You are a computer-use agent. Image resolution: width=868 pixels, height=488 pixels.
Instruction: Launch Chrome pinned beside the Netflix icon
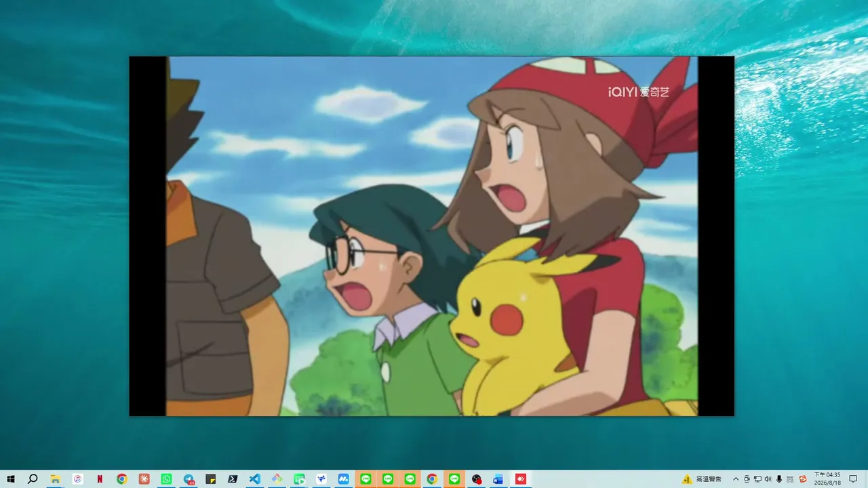[x=122, y=479]
